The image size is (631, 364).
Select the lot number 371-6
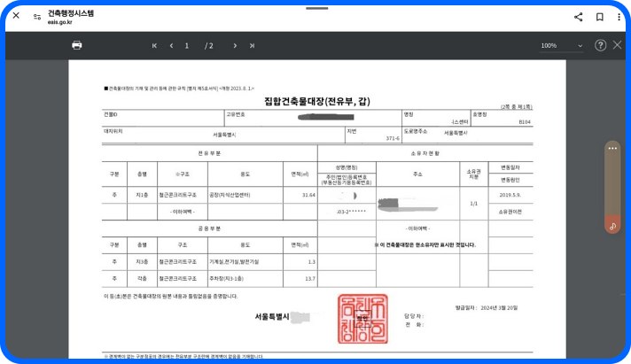click(393, 138)
